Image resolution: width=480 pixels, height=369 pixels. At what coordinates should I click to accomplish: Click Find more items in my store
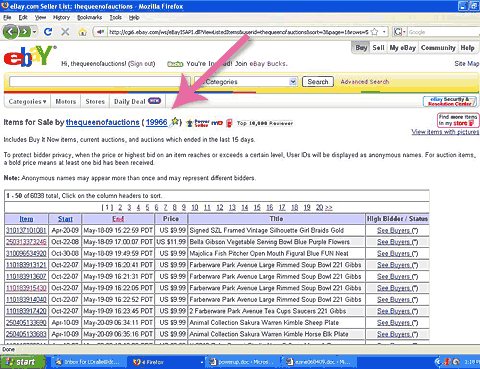pyautogui.click(x=458, y=120)
